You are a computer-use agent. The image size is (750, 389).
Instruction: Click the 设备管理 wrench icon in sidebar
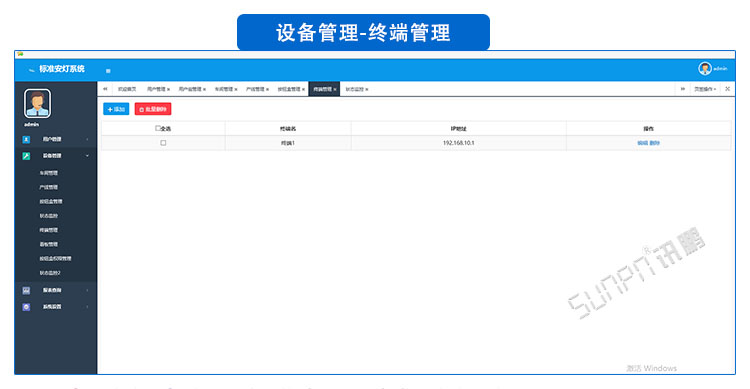tap(26, 156)
